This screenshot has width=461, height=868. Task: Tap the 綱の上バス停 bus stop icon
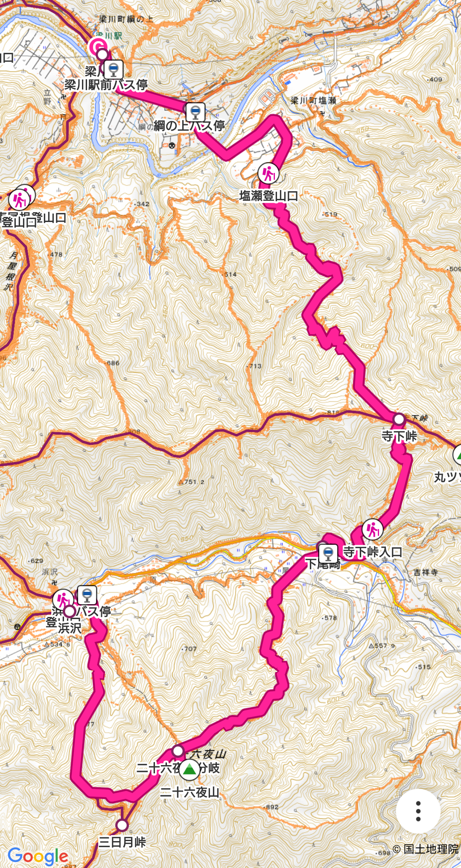coord(195,112)
